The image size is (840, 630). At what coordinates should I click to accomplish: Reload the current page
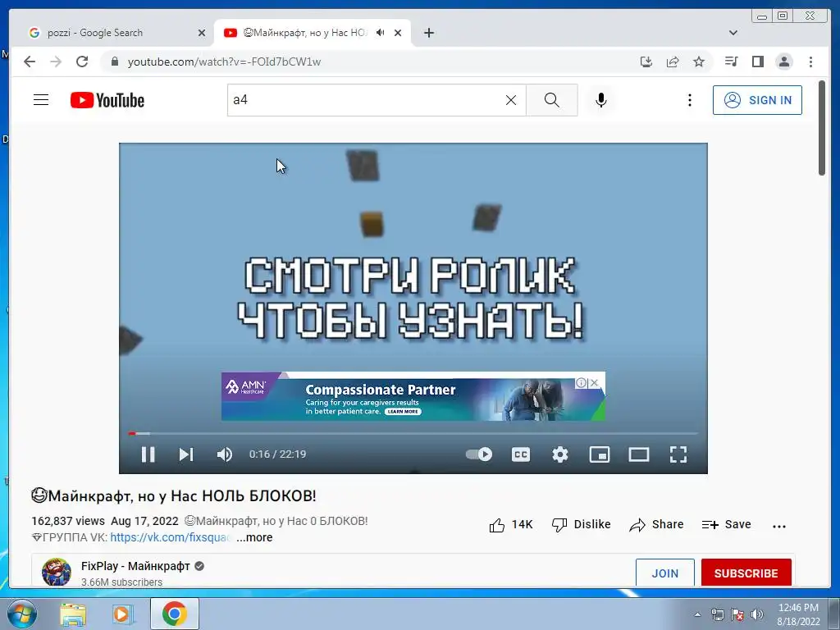[x=82, y=62]
